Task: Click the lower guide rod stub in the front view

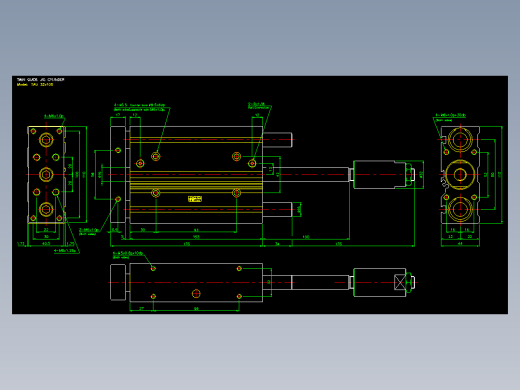Action: tap(277, 209)
